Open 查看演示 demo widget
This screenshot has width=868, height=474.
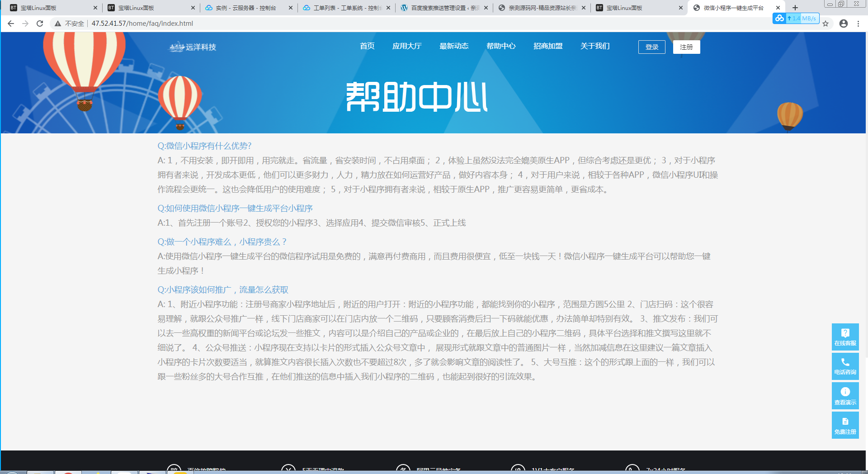click(845, 396)
